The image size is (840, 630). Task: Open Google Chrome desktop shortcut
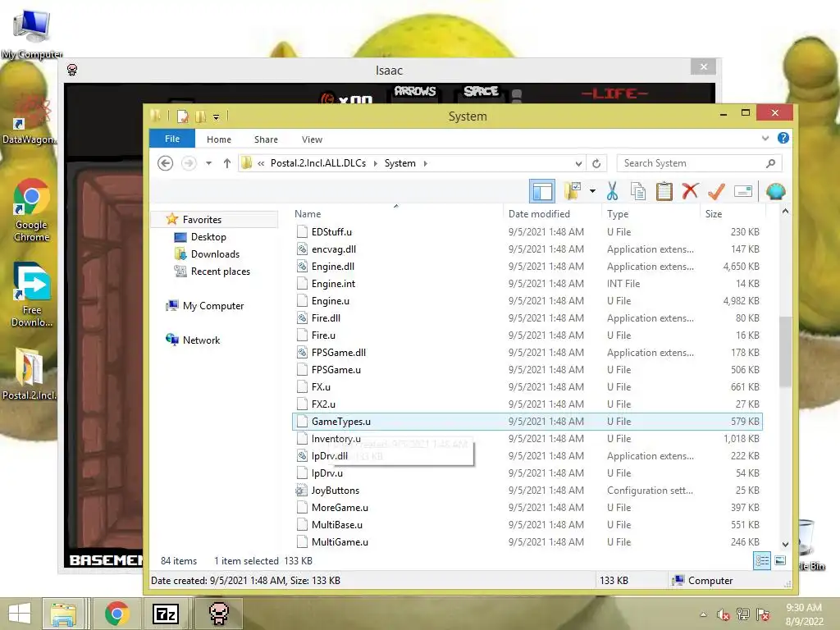tap(31, 210)
